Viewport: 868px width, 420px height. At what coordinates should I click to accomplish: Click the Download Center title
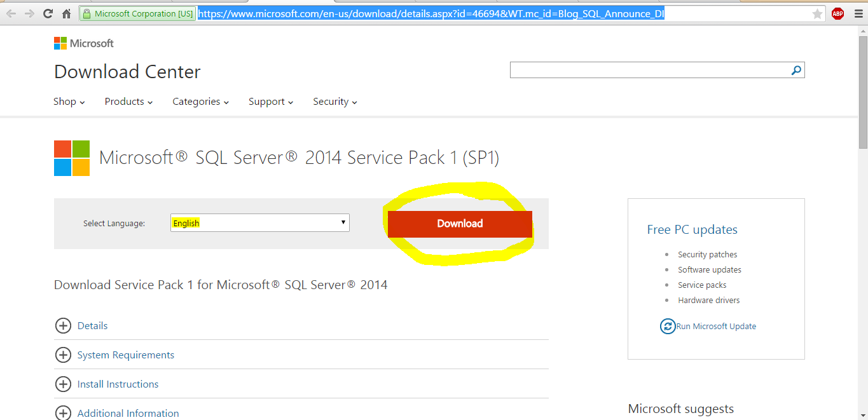pos(127,72)
